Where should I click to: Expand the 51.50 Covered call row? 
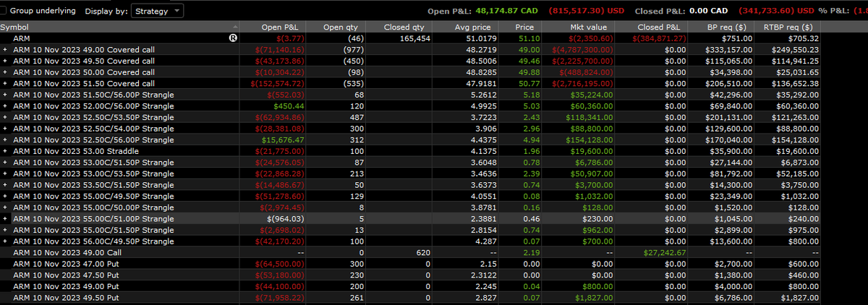pos(5,83)
